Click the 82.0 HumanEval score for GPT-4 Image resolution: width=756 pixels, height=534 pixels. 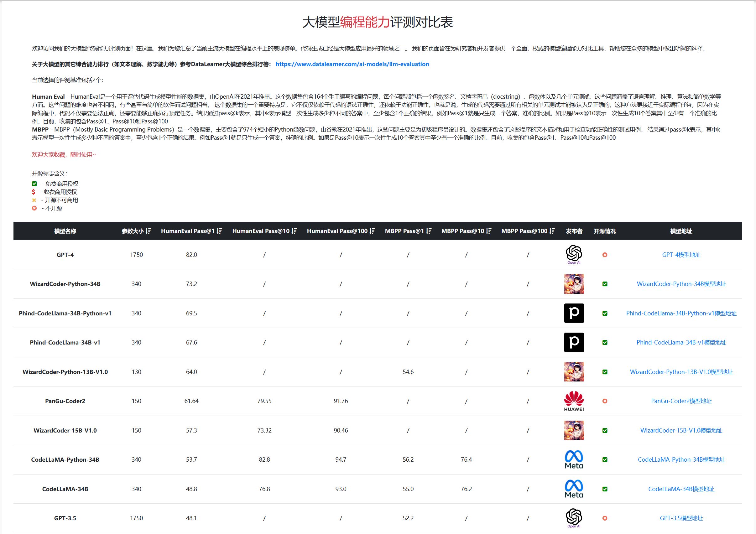[191, 255]
